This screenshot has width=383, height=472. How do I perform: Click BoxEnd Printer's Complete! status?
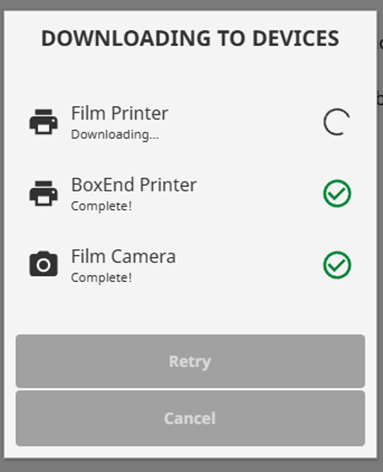(102, 206)
